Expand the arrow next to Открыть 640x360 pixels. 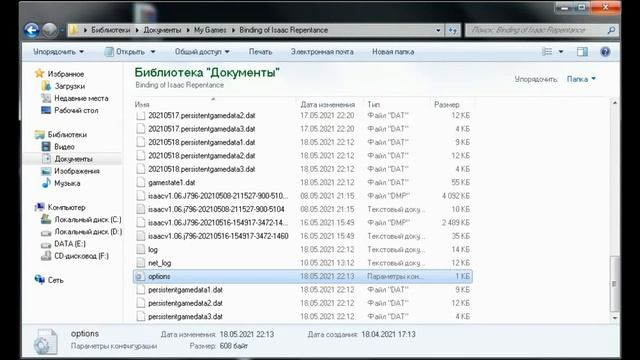coord(153,52)
